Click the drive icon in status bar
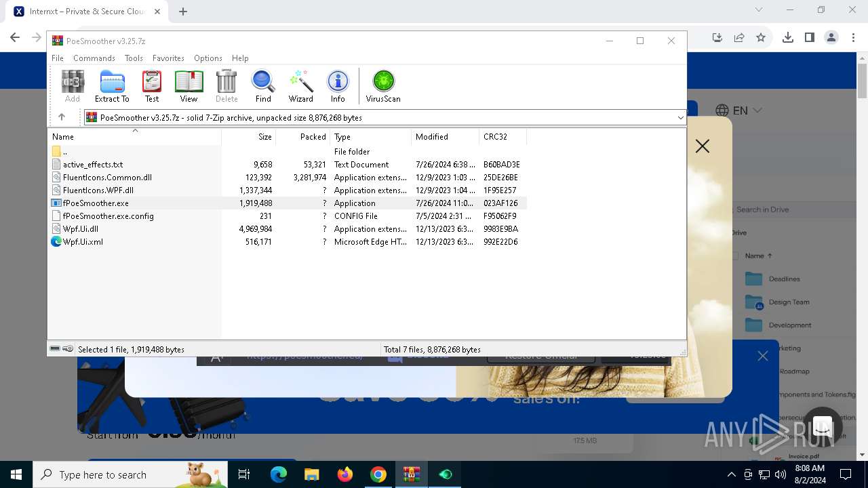This screenshot has height=488, width=868. tap(55, 349)
